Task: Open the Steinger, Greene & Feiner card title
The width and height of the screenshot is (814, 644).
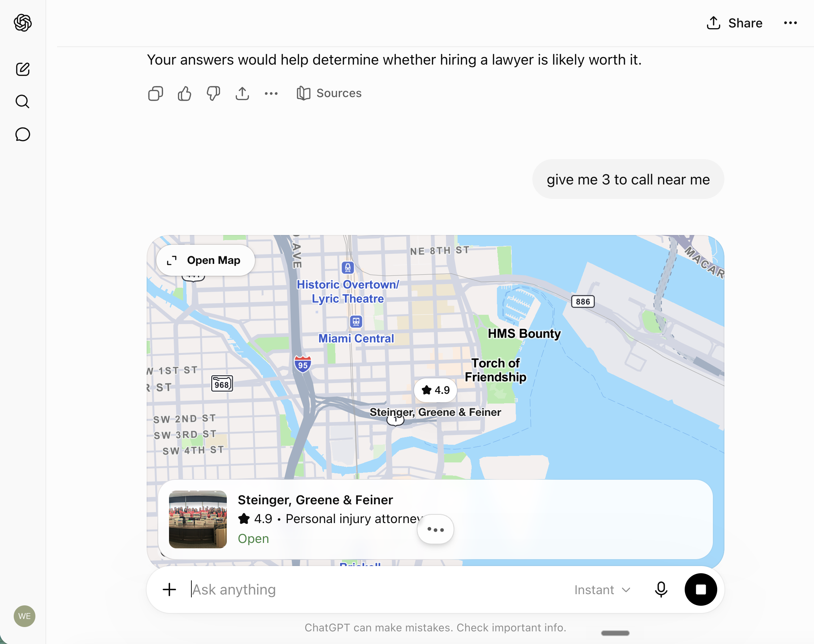Action: (x=315, y=500)
